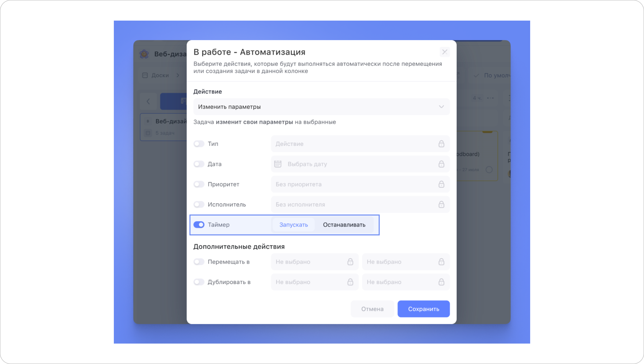644x364 pixels.
Task: Open the Изменить параметры action dropdown
Action: 321,107
